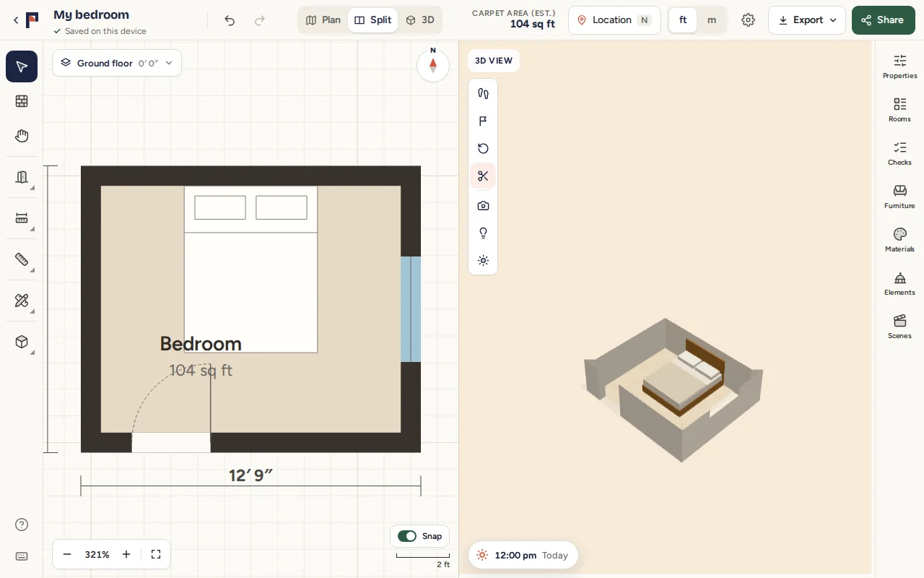Toggle the scissors cutaway tool

click(x=483, y=176)
